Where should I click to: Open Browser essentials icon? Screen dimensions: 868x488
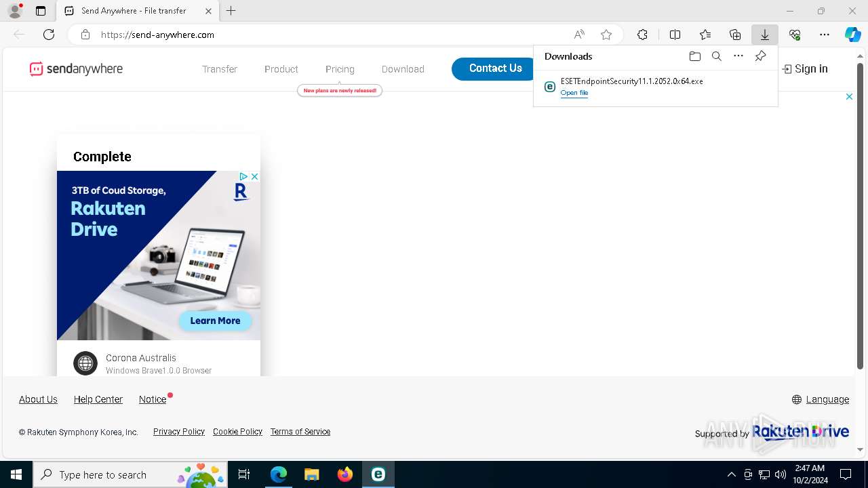pyautogui.click(x=795, y=35)
